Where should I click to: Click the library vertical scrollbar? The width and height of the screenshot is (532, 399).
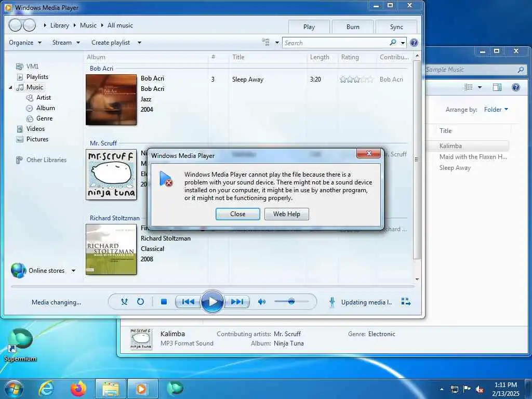[x=417, y=159]
